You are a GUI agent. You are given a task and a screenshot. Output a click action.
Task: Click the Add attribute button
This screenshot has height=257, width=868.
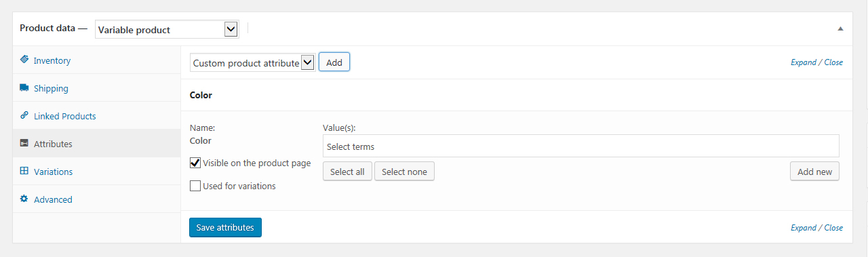point(334,62)
